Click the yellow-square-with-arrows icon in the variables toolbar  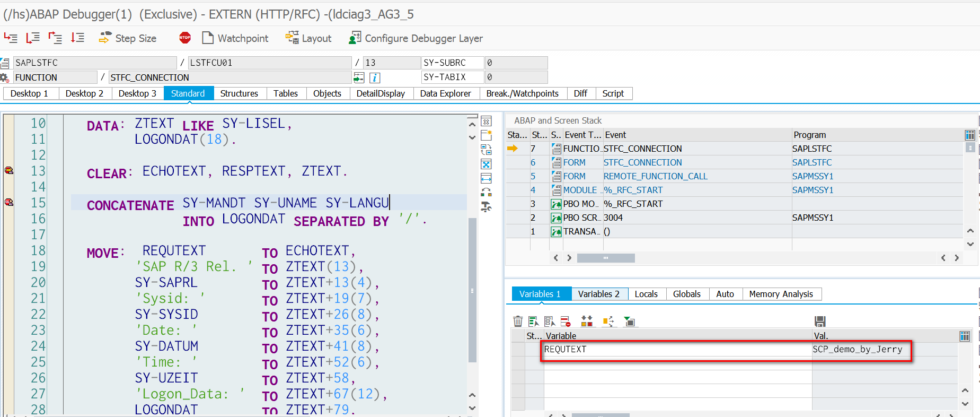tap(608, 321)
